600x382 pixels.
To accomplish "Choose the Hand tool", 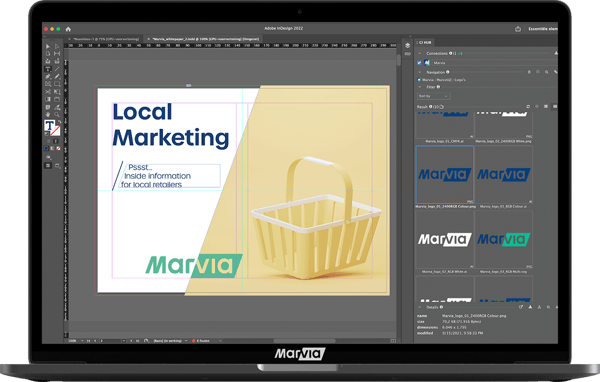I will pos(48,114).
